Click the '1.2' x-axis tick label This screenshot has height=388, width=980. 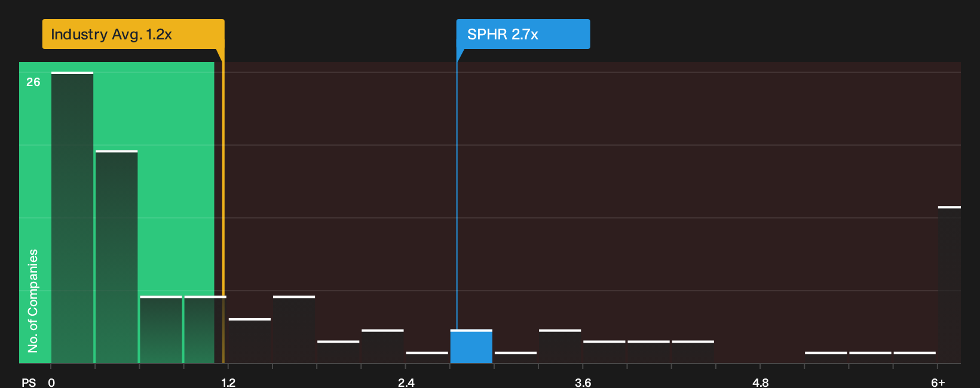click(228, 383)
